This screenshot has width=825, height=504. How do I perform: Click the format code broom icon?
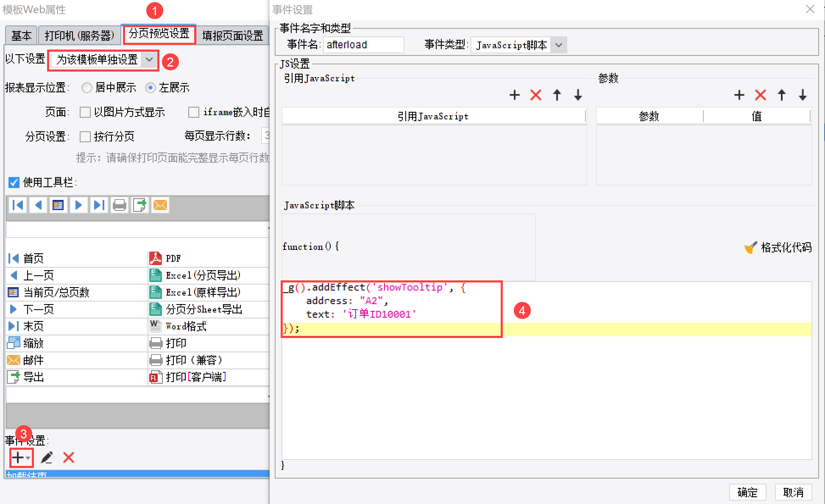(751, 247)
